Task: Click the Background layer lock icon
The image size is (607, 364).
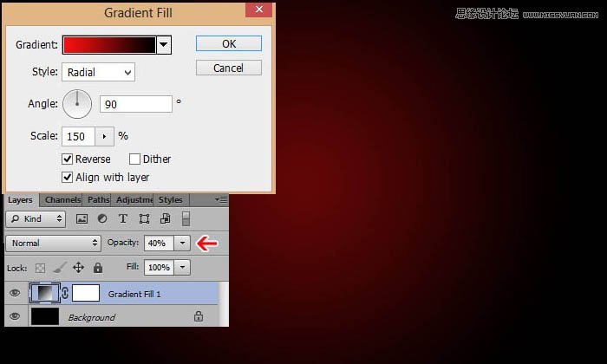Action: point(199,316)
